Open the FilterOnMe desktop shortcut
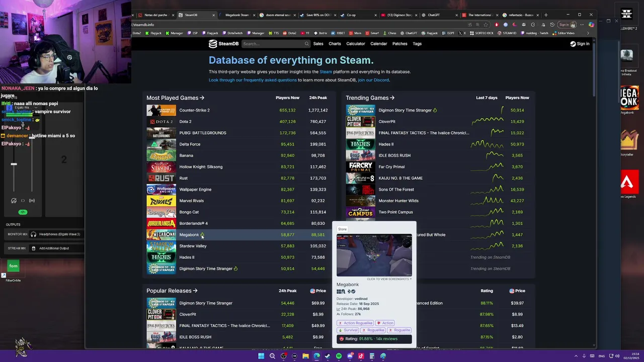This screenshot has width=644, height=362. point(13,269)
